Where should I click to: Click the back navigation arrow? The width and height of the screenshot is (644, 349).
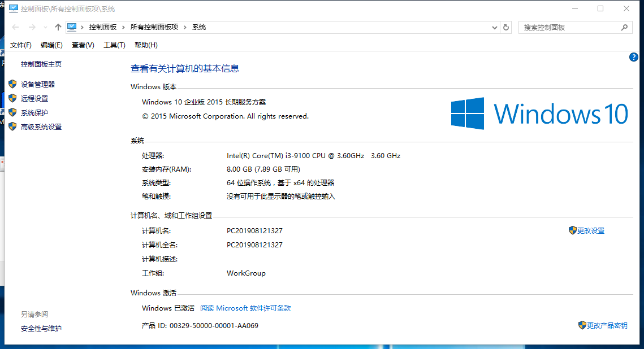point(16,28)
